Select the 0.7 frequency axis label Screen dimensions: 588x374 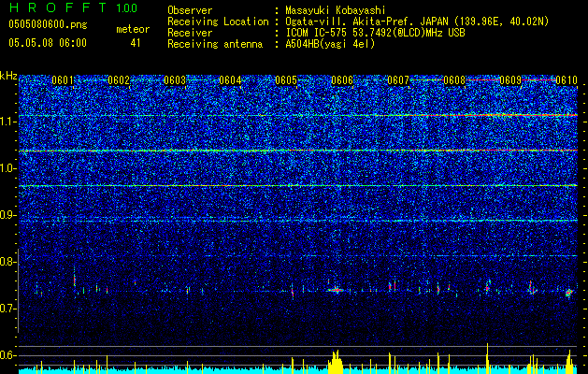(x=7, y=309)
